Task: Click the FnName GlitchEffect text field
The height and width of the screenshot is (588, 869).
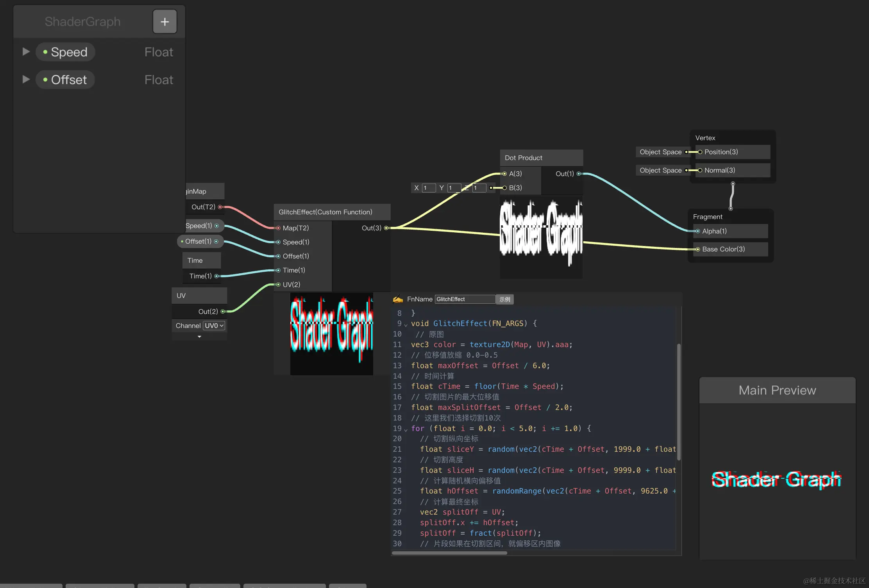Action: coord(465,299)
